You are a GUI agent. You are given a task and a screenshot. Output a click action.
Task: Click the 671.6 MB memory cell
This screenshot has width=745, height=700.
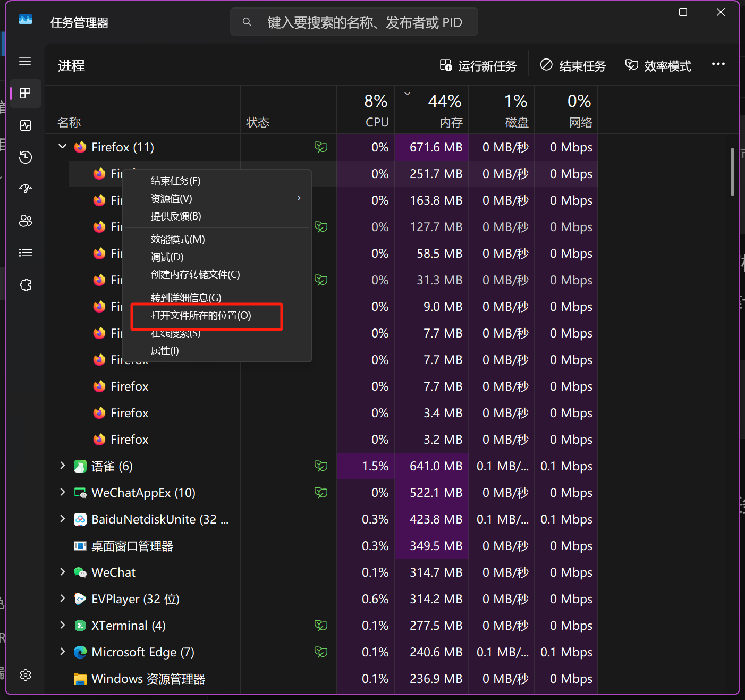[431, 147]
